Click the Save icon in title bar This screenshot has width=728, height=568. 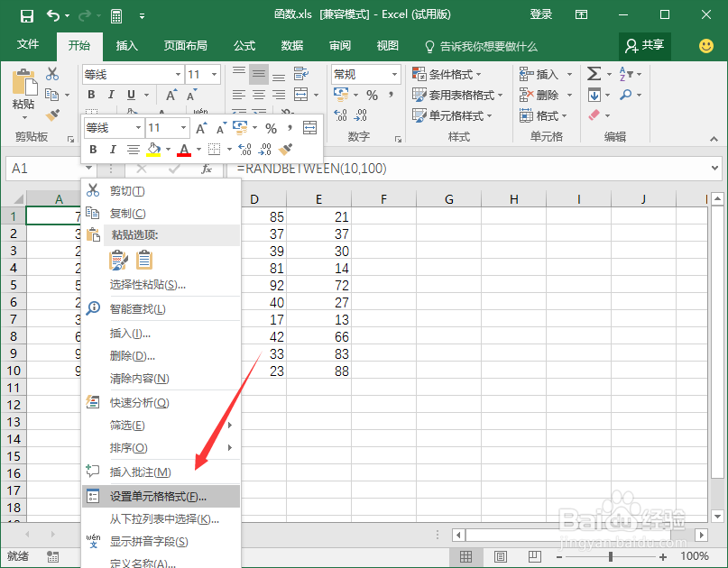(27, 16)
